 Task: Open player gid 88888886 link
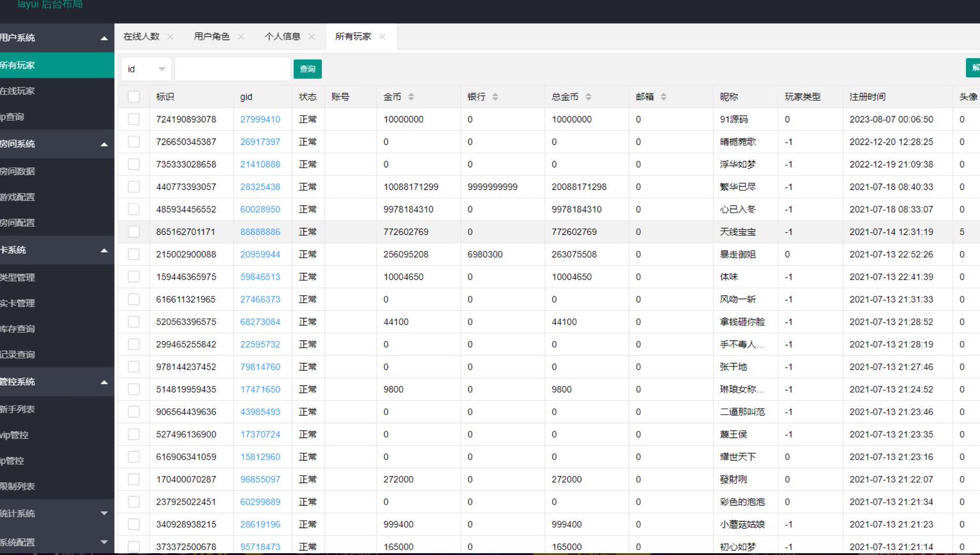pyautogui.click(x=260, y=232)
